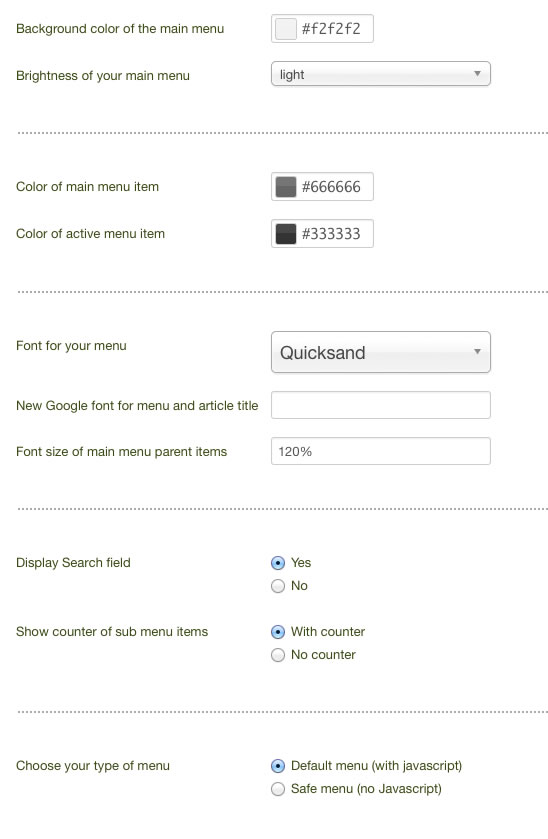Viewport: 548px width, 839px height.
Task: Click the #f2f2f2 background color swatch
Action: click(285, 28)
